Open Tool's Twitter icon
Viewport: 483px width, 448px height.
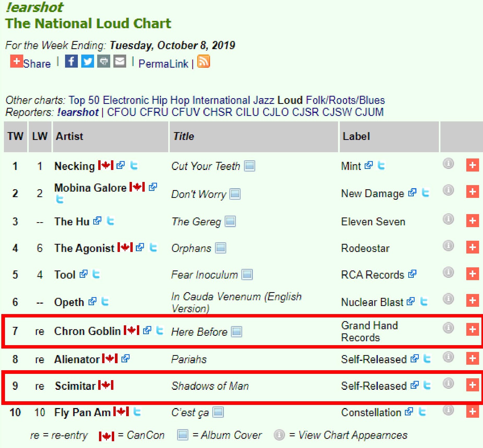tap(96, 274)
